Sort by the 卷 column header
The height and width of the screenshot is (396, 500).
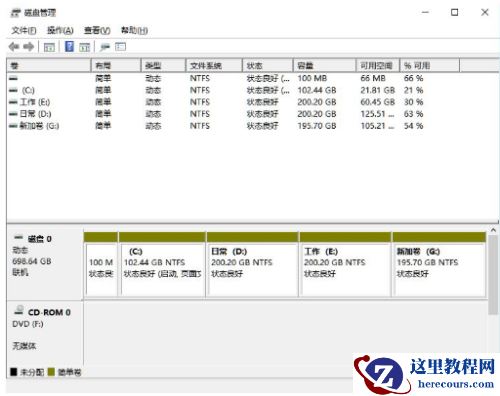[49, 65]
